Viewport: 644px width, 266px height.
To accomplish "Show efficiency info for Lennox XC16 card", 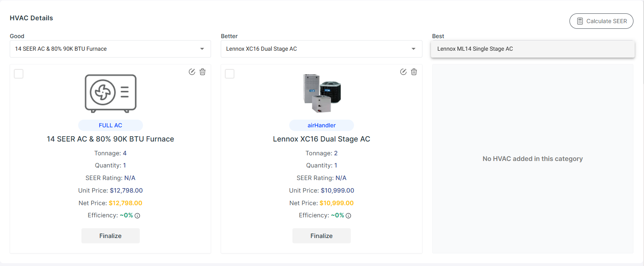I will coord(348,216).
